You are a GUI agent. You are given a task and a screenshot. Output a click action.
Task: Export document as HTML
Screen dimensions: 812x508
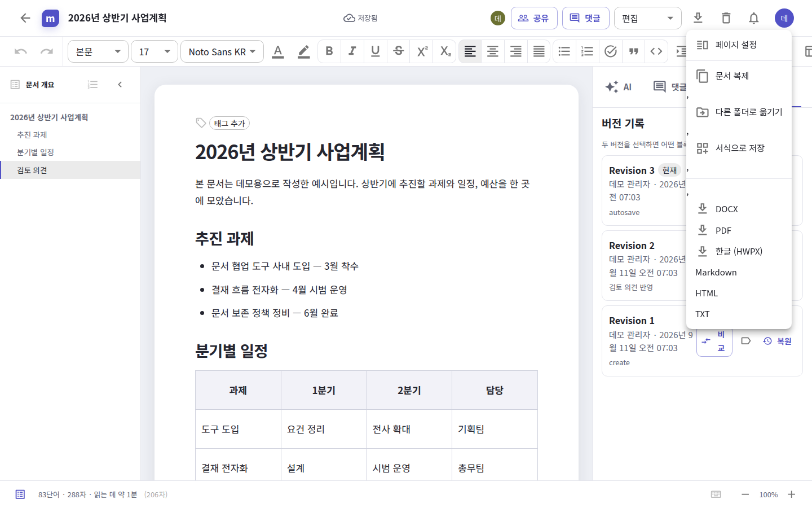point(739,293)
